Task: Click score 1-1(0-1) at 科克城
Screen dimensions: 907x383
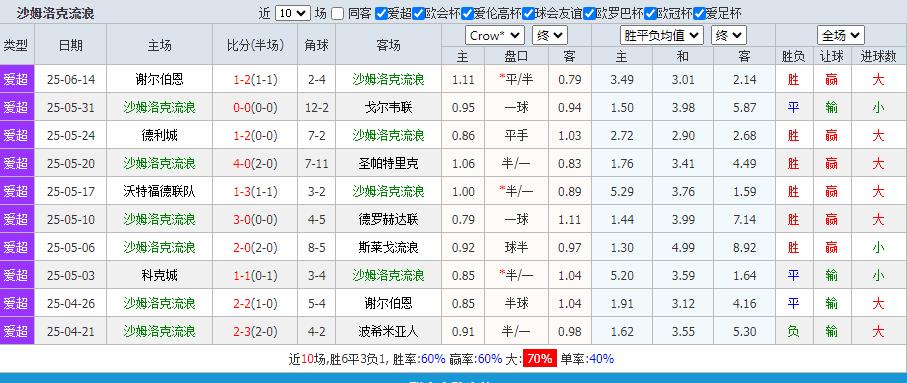Action: pyautogui.click(x=255, y=275)
